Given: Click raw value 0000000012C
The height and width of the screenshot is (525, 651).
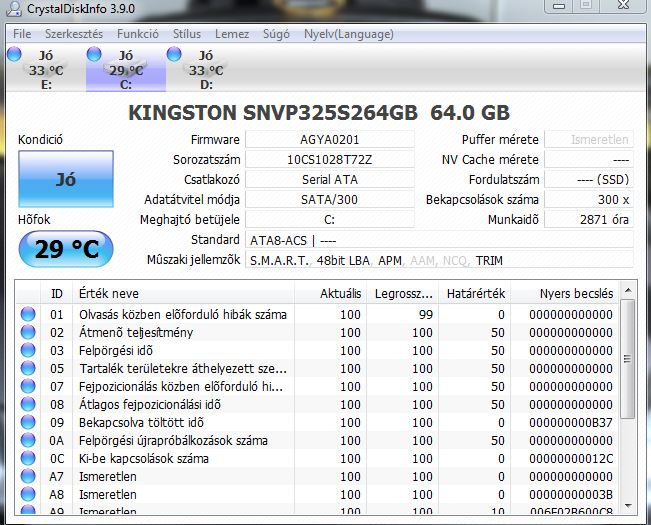Looking at the screenshot, I should point(571,459).
